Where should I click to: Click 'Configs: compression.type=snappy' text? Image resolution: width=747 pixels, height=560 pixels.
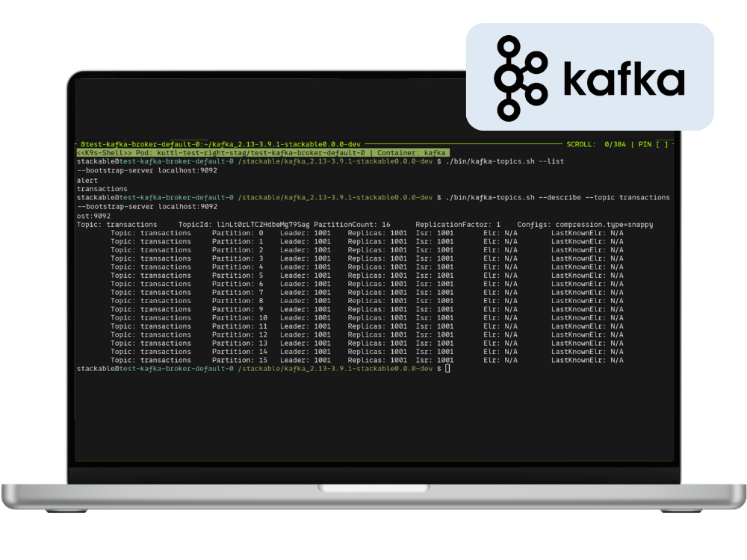tap(585, 224)
